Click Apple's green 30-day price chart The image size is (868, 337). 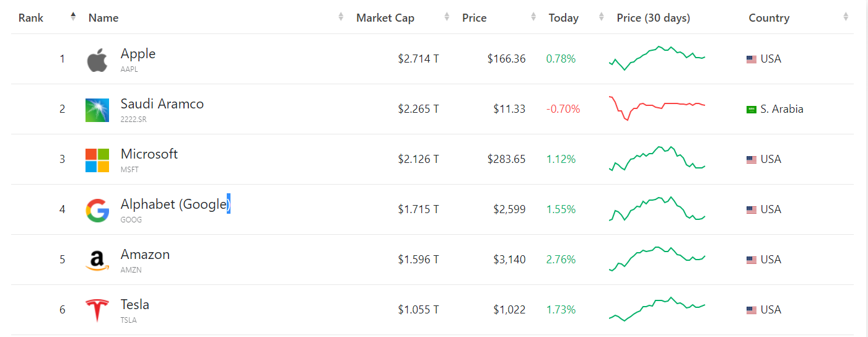point(657,58)
